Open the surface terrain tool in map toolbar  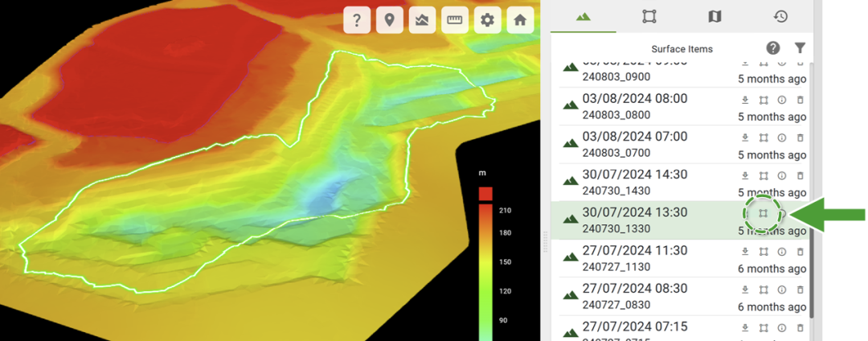click(423, 20)
